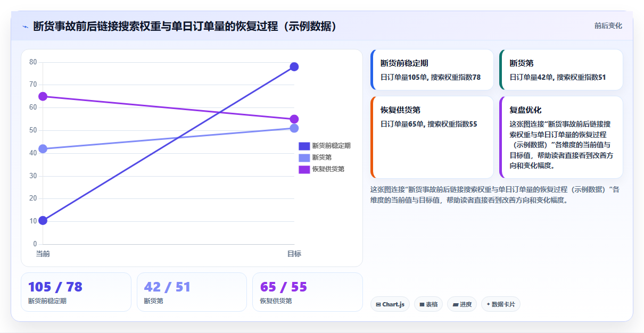Click the 65 / 55 stat value
This screenshot has width=644, height=333.
click(x=284, y=287)
